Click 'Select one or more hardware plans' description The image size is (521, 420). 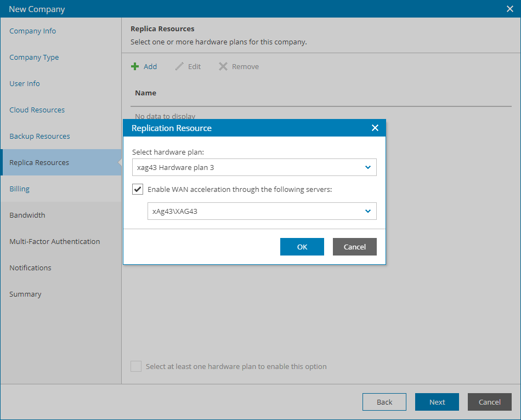point(219,42)
